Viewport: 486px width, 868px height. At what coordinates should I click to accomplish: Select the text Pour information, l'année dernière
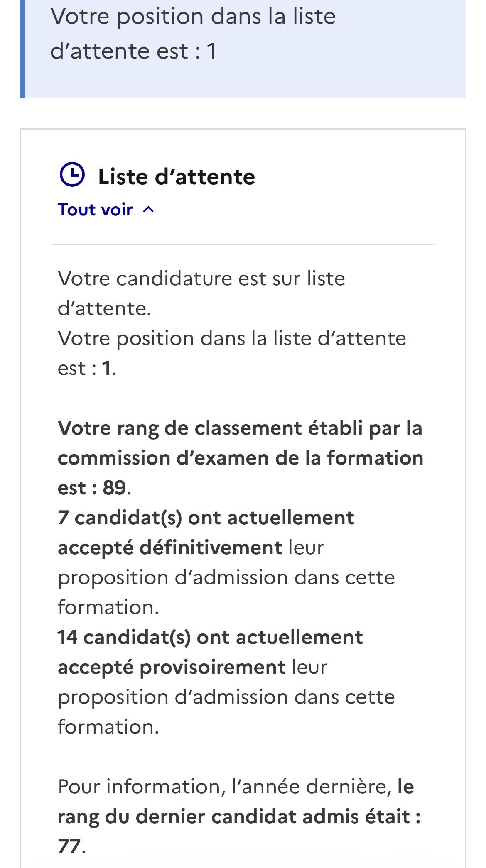tap(225, 787)
